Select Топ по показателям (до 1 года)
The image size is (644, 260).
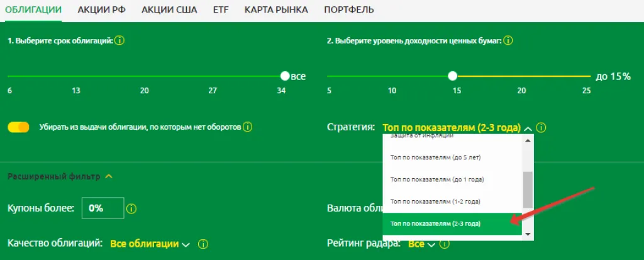pos(437,179)
